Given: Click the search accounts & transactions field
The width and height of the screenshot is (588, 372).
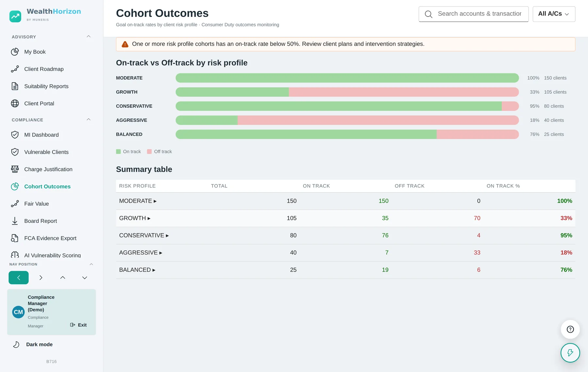Looking at the screenshot, I should 473,14.
